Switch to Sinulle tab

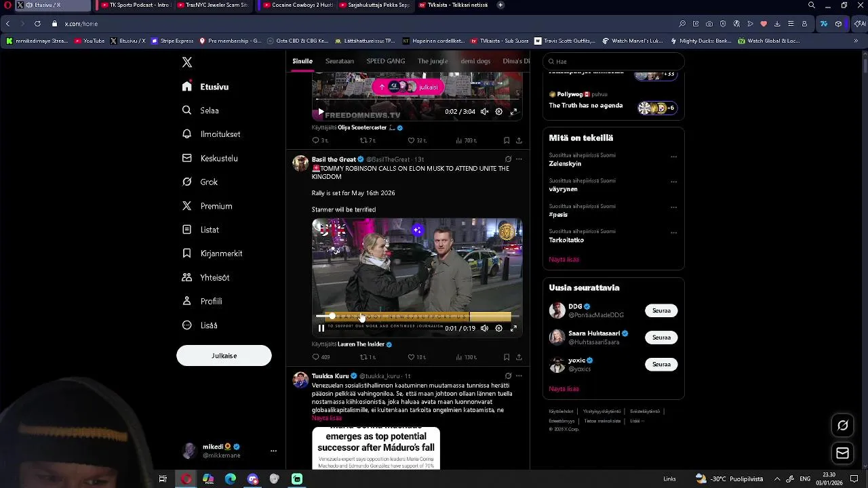(302, 61)
